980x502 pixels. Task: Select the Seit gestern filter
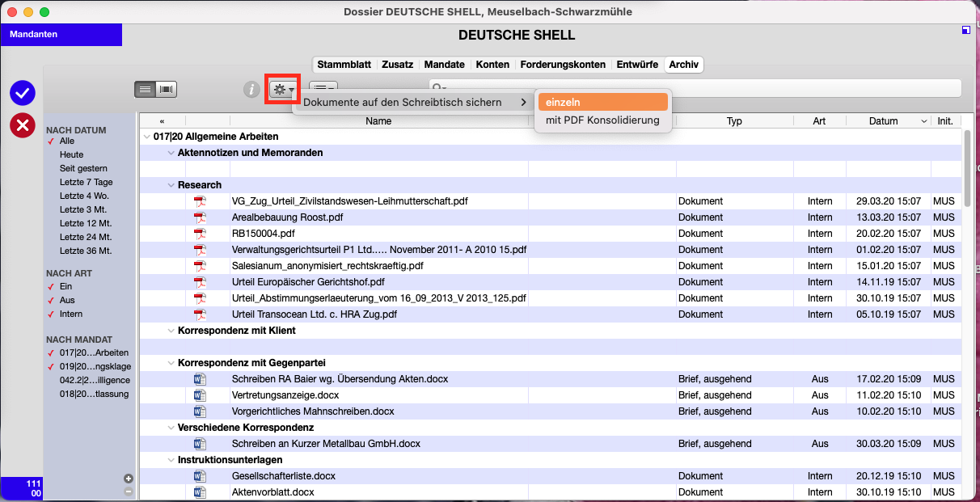(x=83, y=168)
